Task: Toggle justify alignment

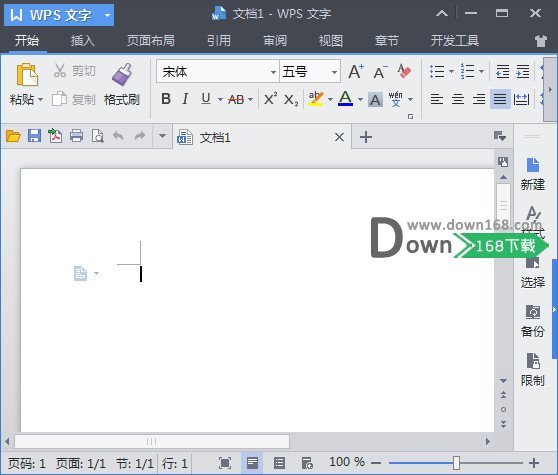Action: 500,99
